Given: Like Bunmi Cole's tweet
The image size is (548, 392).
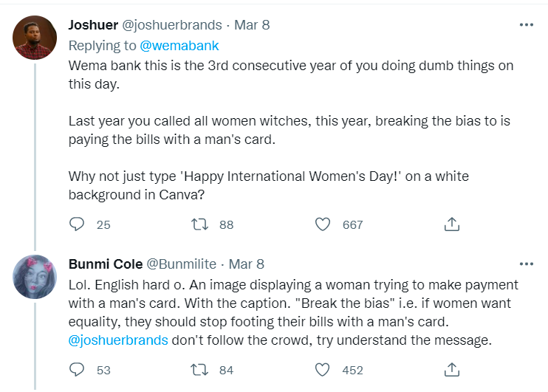Looking at the screenshot, I should [322, 369].
